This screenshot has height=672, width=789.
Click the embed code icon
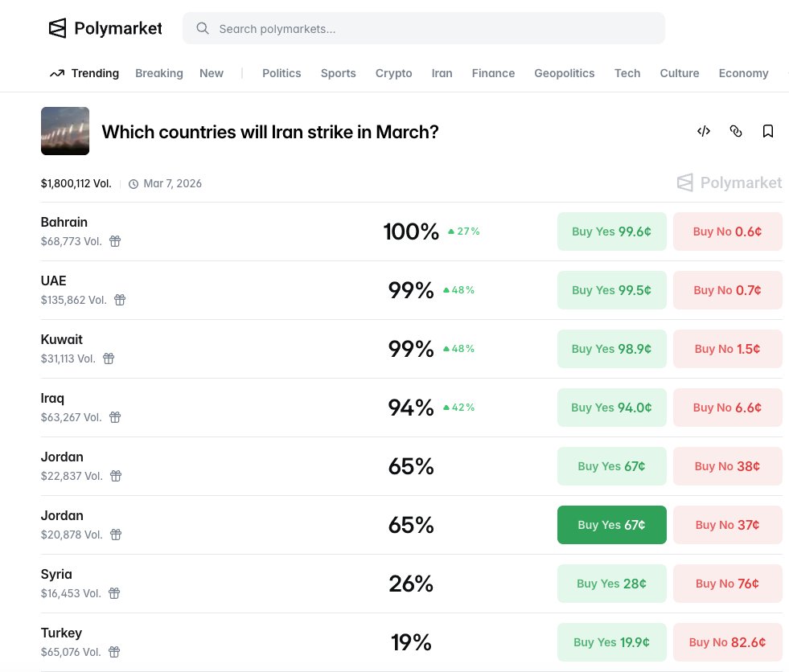coord(703,131)
